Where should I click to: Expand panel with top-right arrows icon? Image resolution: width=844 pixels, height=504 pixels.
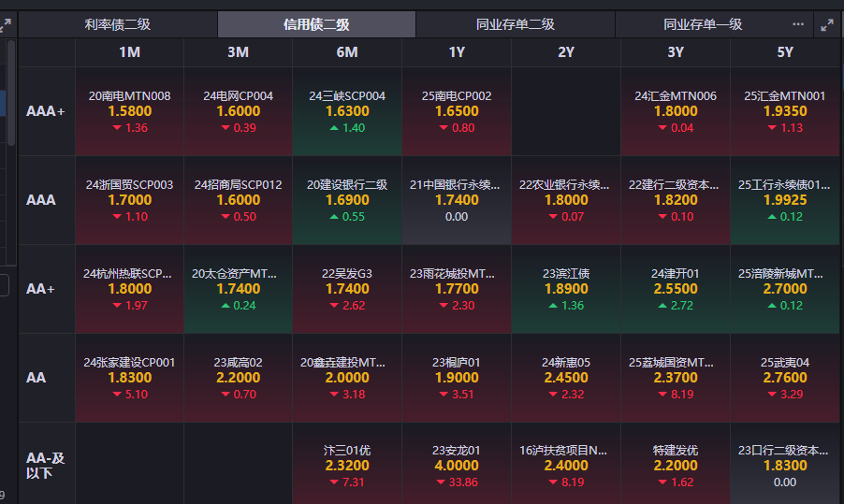click(827, 24)
